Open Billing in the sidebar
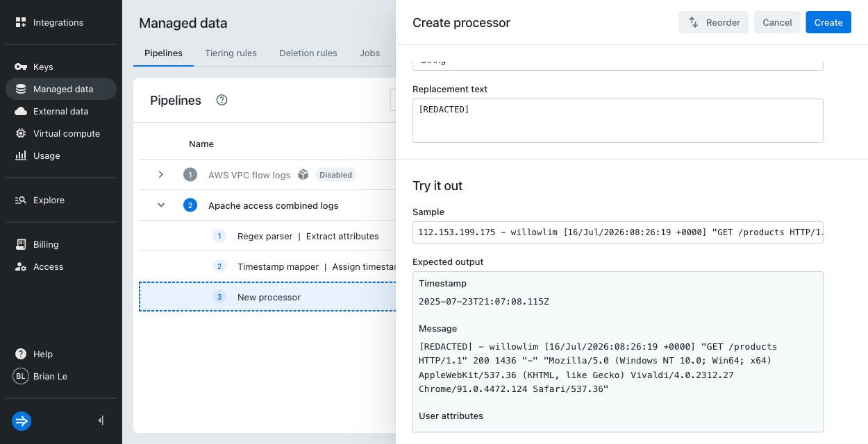This screenshot has height=444, width=868. [61, 244]
